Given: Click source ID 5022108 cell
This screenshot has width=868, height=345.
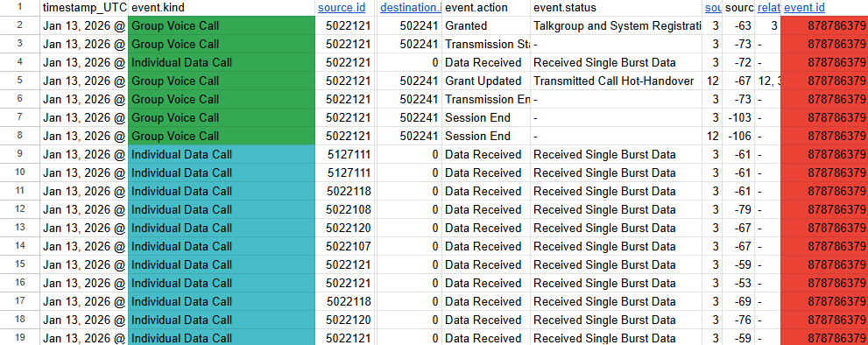Looking at the screenshot, I should point(346,210).
